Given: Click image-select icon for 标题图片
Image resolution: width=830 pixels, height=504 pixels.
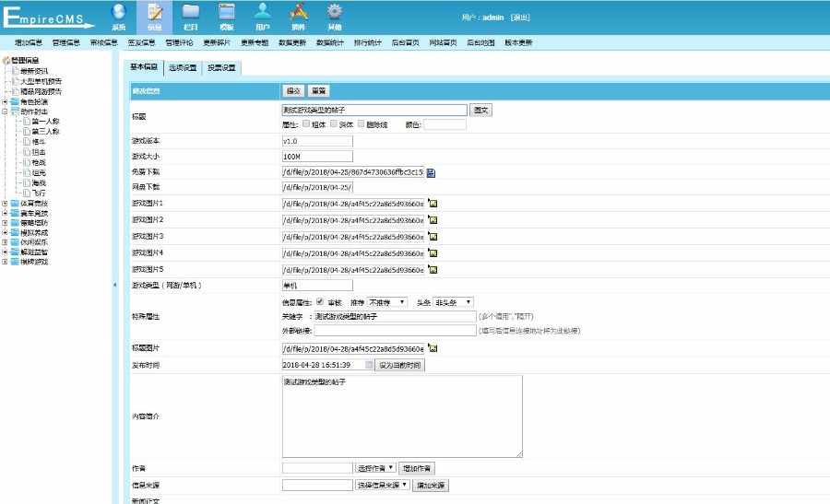Looking at the screenshot, I should pyautogui.click(x=433, y=348).
